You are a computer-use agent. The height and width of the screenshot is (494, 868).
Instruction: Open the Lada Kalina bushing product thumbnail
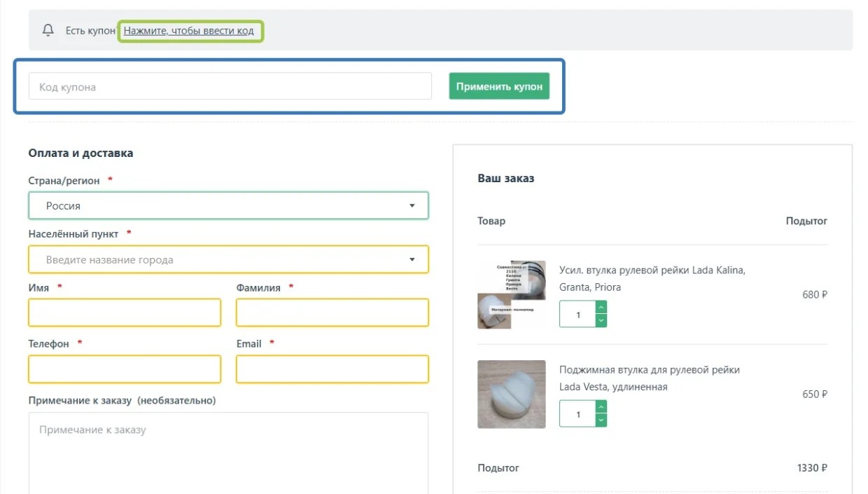[512, 294]
